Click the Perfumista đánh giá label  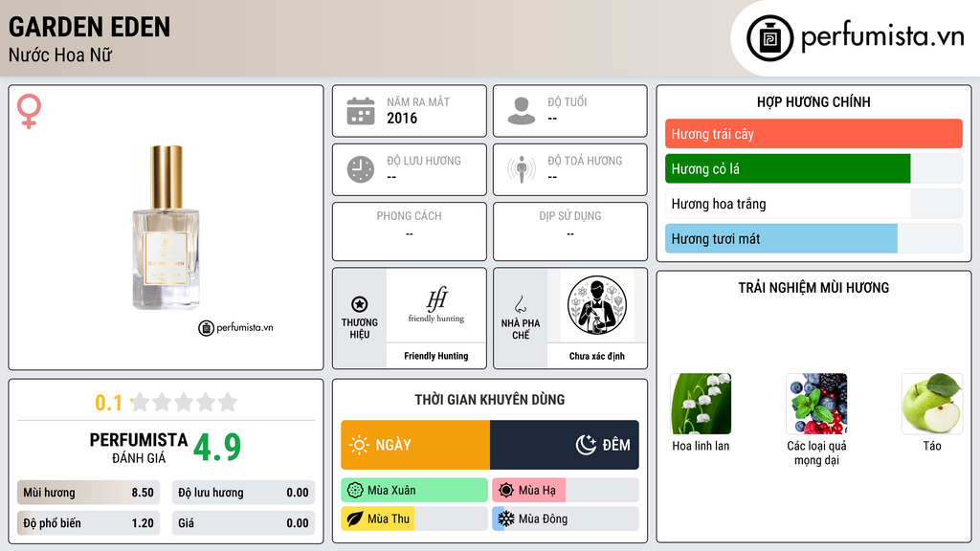tap(139, 448)
